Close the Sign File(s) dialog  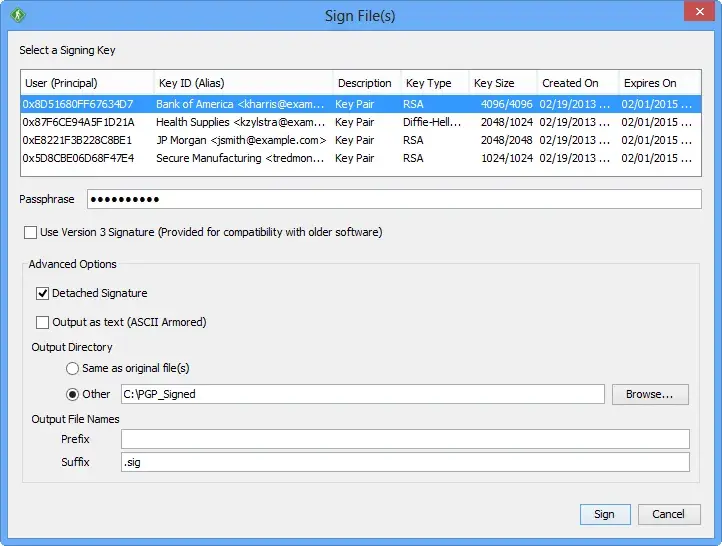click(x=699, y=12)
